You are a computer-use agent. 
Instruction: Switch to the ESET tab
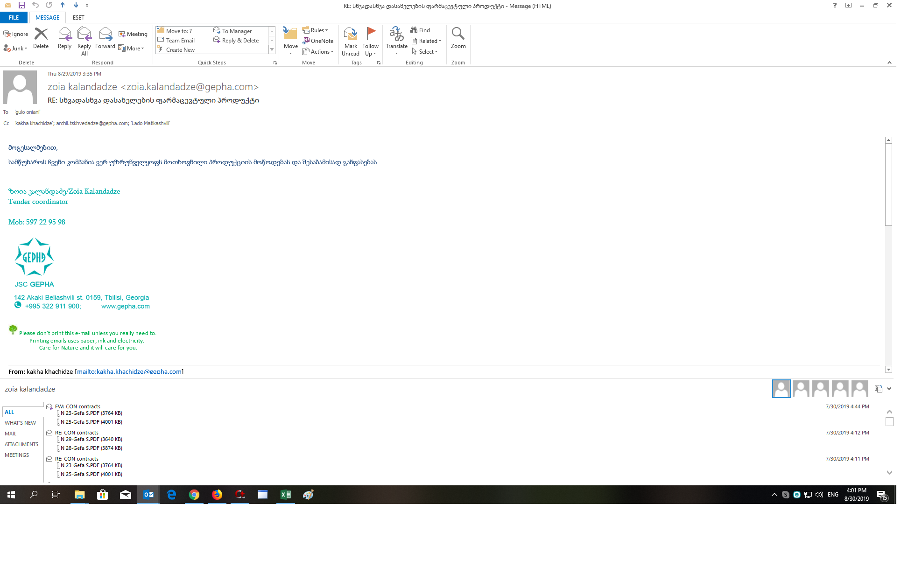point(78,17)
